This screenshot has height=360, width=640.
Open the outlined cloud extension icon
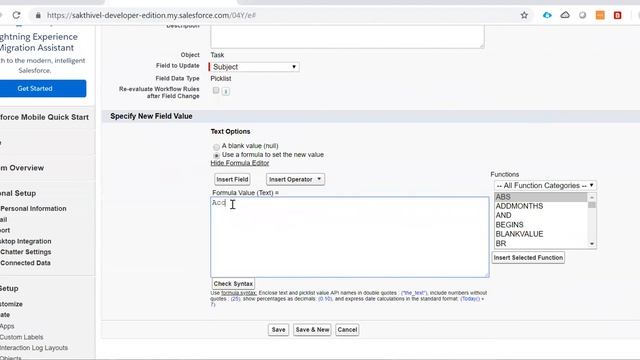[x=565, y=15]
